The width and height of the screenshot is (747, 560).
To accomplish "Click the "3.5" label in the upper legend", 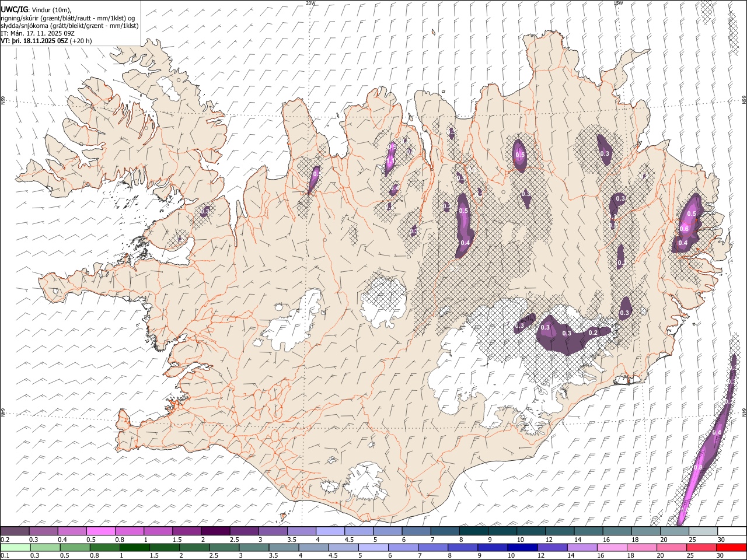I will [x=292, y=539].
